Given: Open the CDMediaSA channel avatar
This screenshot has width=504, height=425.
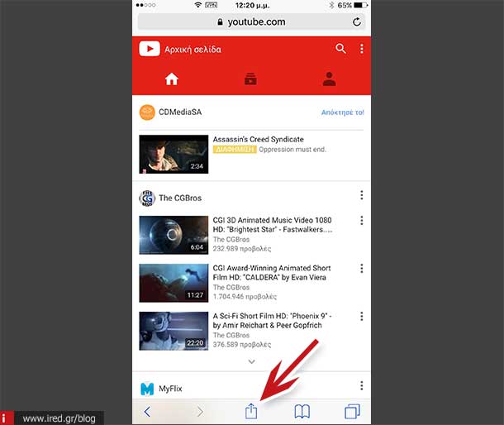Looking at the screenshot, I should (147, 112).
